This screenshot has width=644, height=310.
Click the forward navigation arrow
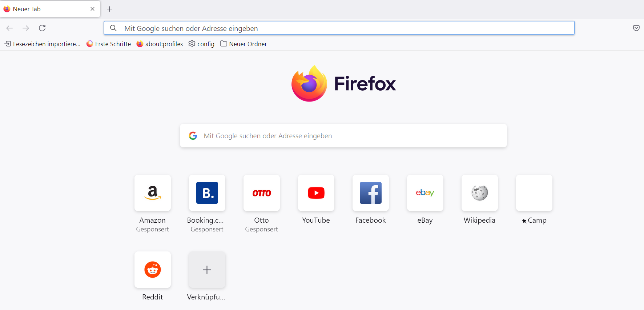pyautogui.click(x=26, y=28)
